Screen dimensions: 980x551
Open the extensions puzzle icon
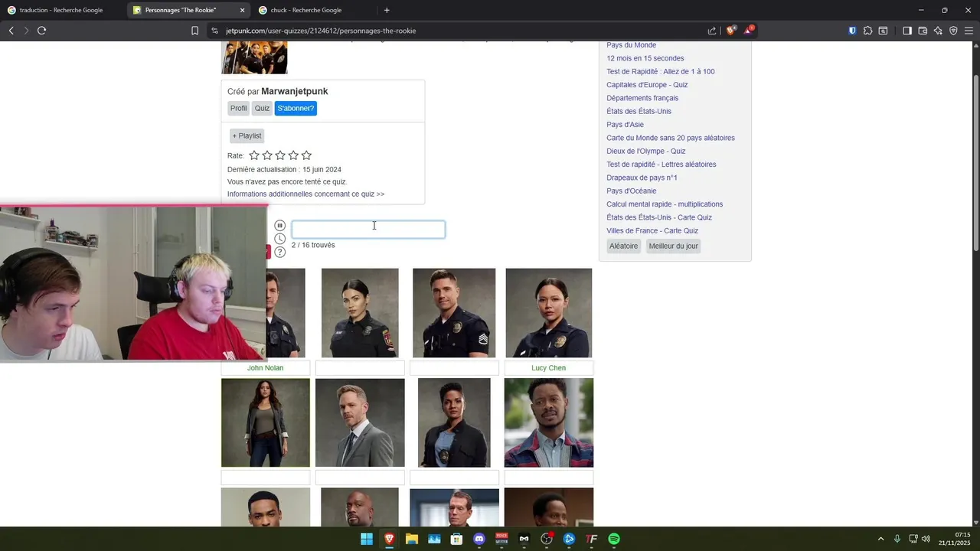[x=867, y=31]
